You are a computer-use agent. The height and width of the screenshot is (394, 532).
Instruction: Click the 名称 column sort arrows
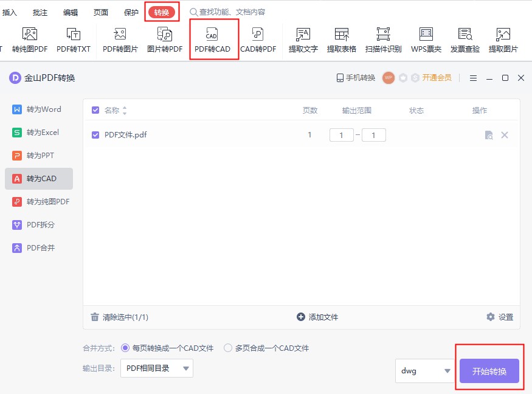click(x=125, y=111)
